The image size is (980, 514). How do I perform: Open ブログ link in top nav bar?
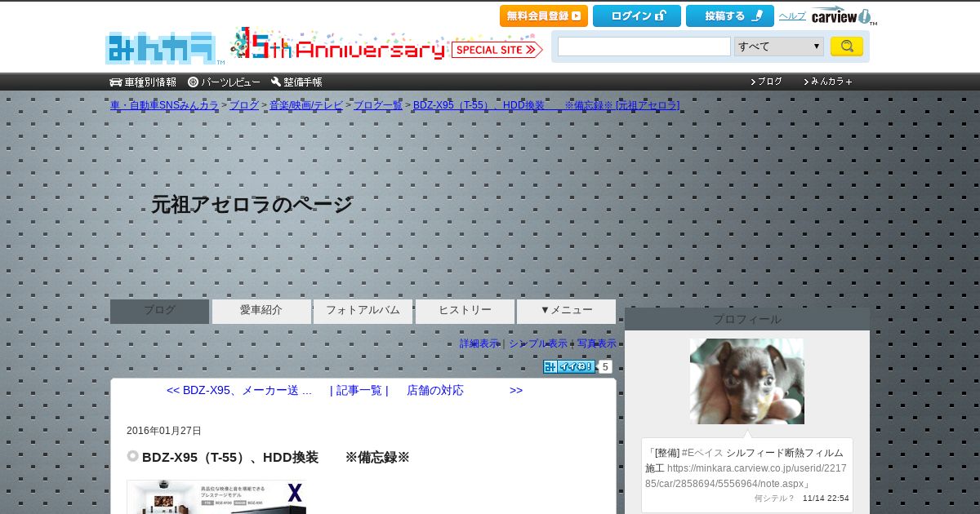766,82
